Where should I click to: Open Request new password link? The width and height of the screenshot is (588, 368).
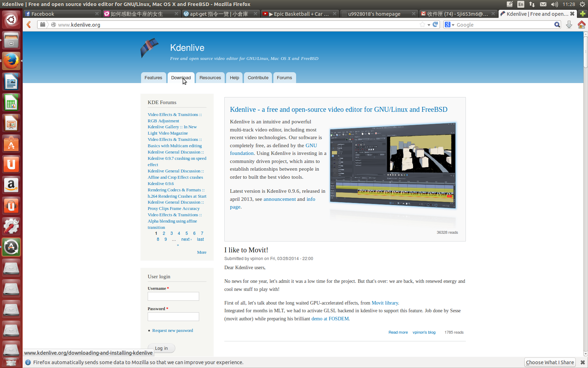[173, 330]
